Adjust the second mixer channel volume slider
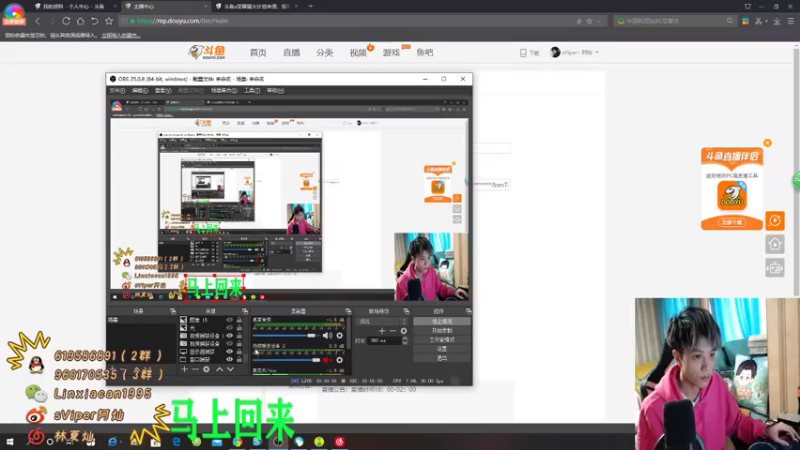 pyautogui.click(x=286, y=360)
